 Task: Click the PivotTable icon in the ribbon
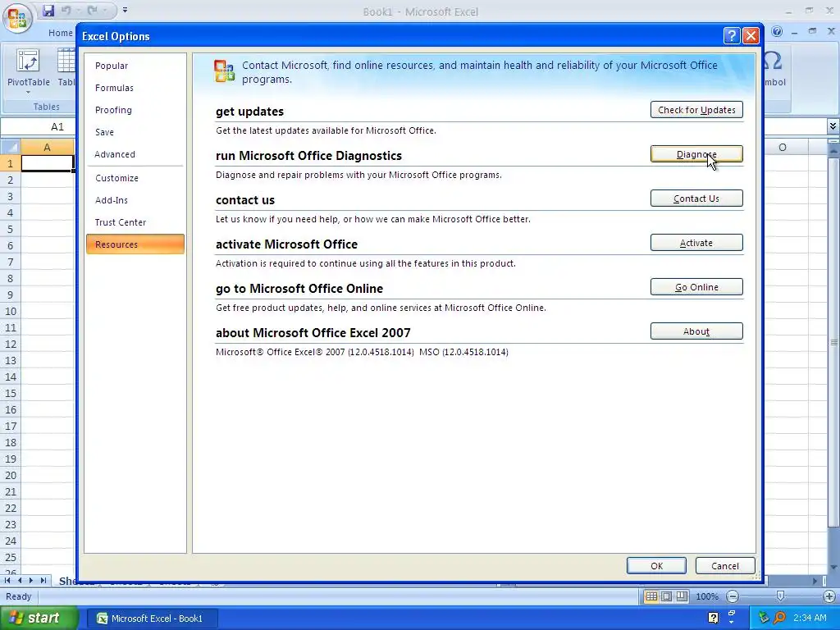tap(28, 61)
